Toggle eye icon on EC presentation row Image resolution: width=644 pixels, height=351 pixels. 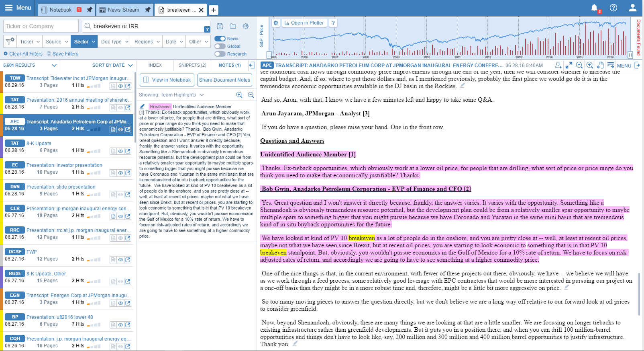coord(120,173)
